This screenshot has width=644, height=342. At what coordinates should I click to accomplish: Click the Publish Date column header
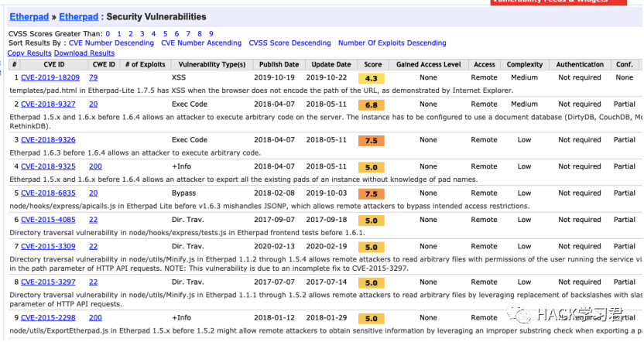[279, 64]
